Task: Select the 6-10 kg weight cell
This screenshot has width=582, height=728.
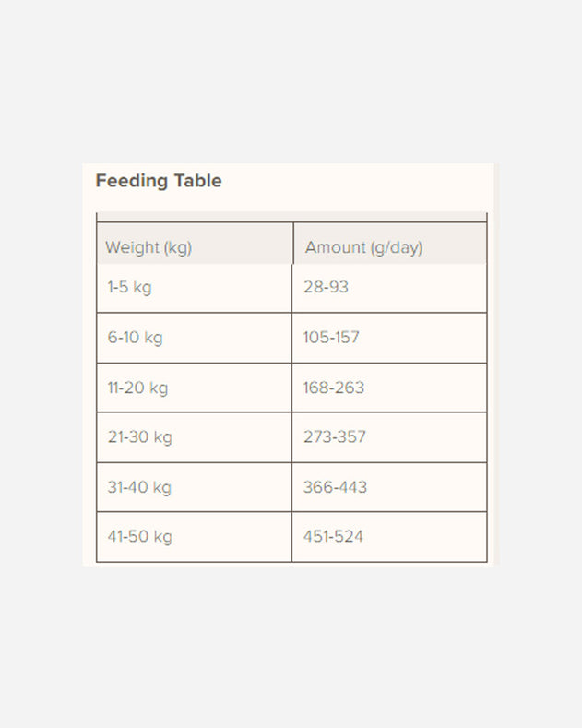Action: click(135, 338)
